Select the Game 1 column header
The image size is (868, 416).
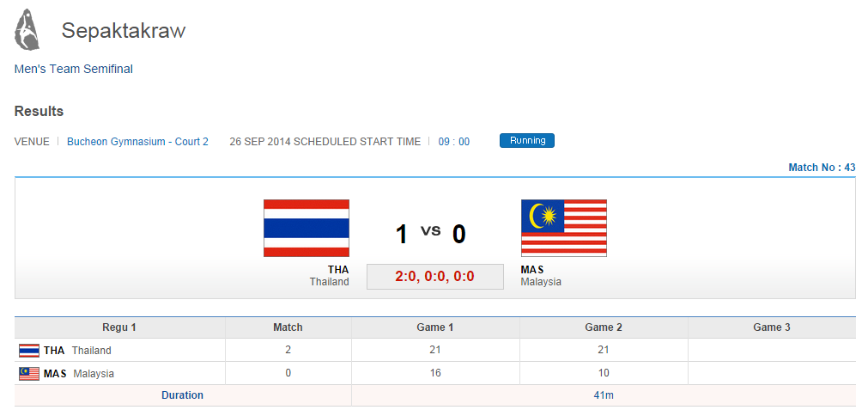[435, 327]
